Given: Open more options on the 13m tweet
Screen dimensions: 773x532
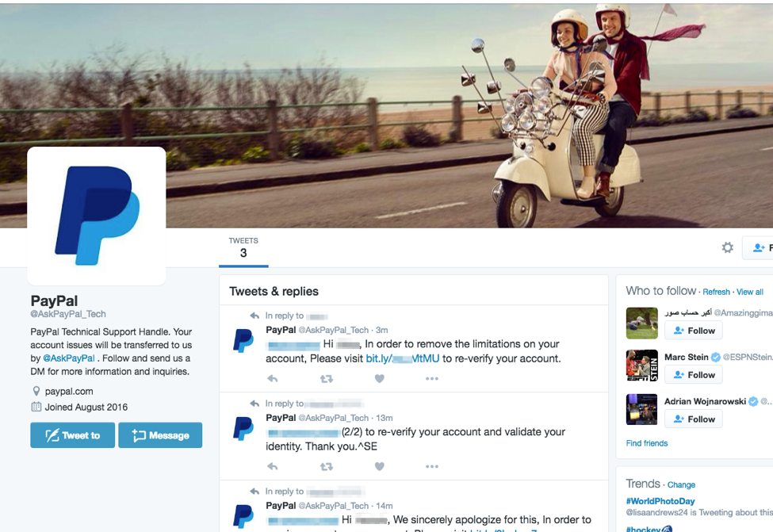Looking at the screenshot, I should (x=432, y=466).
